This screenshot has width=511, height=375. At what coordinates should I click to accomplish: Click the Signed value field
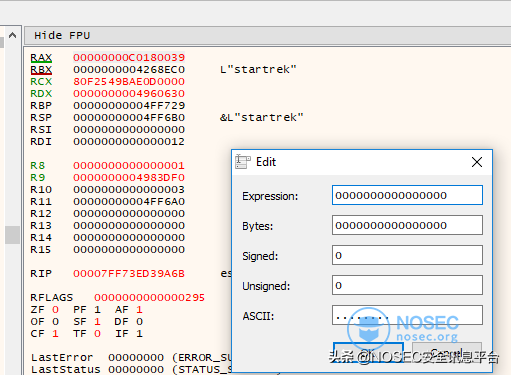(x=407, y=255)
